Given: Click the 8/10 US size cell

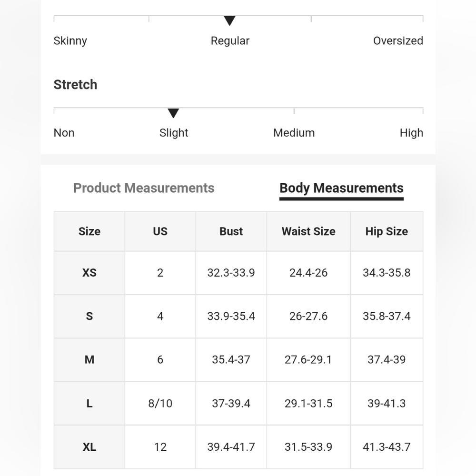Looking at the screenshot, I should (x=160, y=404).
